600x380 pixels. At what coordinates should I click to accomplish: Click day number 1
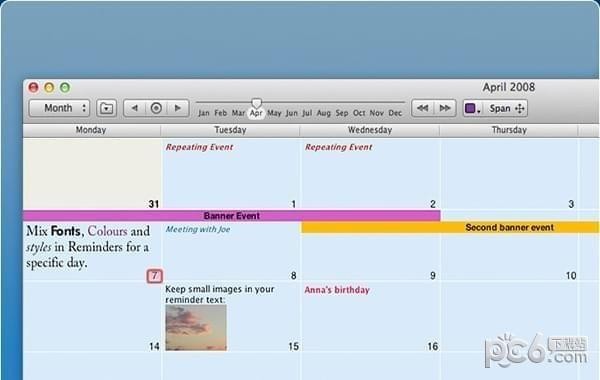(x=293, y=204)
